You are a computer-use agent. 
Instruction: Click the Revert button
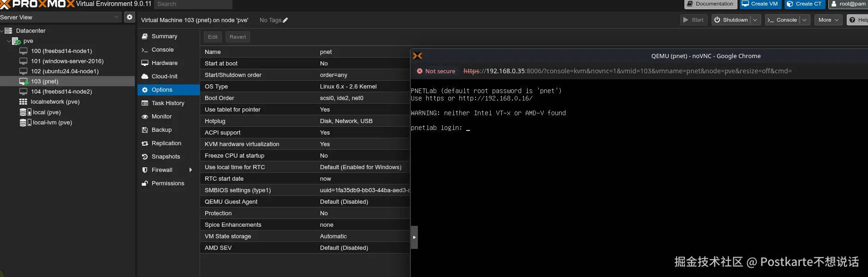238,37
